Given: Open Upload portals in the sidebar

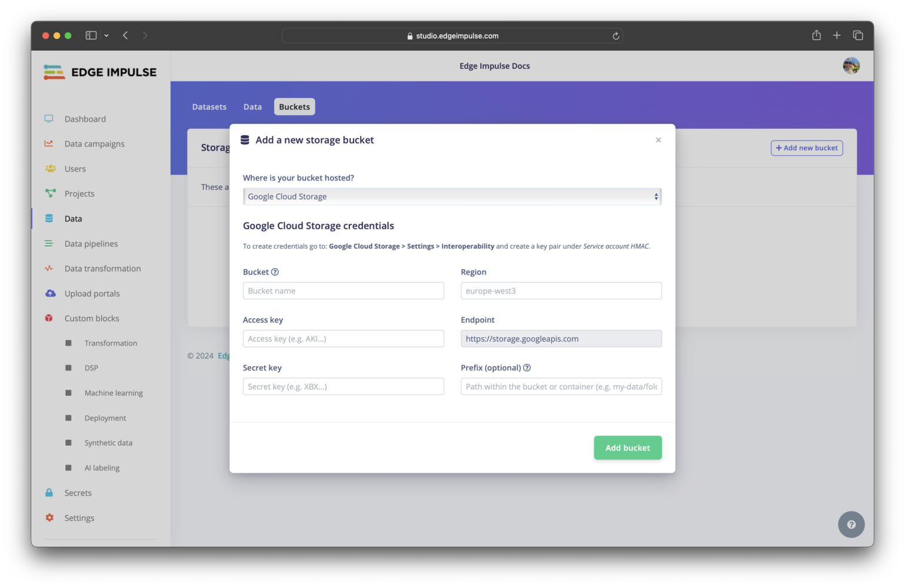Looking at the screenshot, I should (x=92, y=293).
